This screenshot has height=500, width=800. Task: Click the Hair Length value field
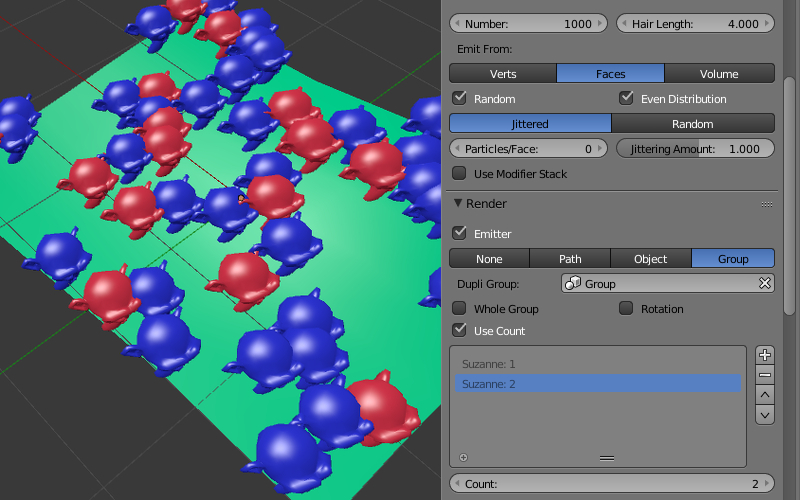[x=695, y=23]
